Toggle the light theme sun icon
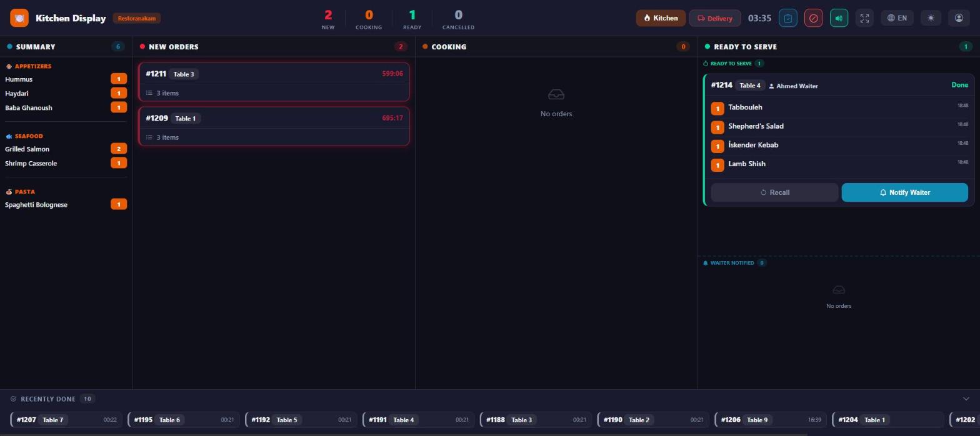980x436 pixels. click(931, 18)
